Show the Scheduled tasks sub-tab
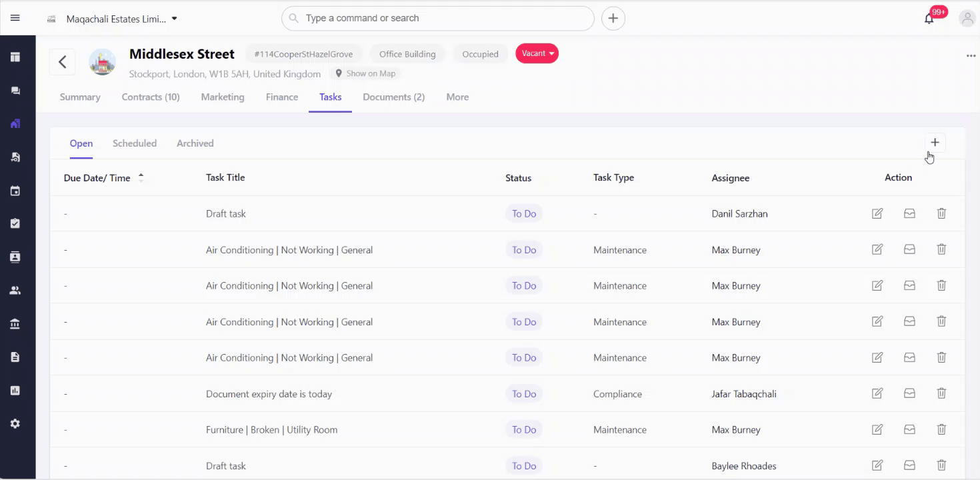Viewport: 980px width, 480px height. coord(135,143)
